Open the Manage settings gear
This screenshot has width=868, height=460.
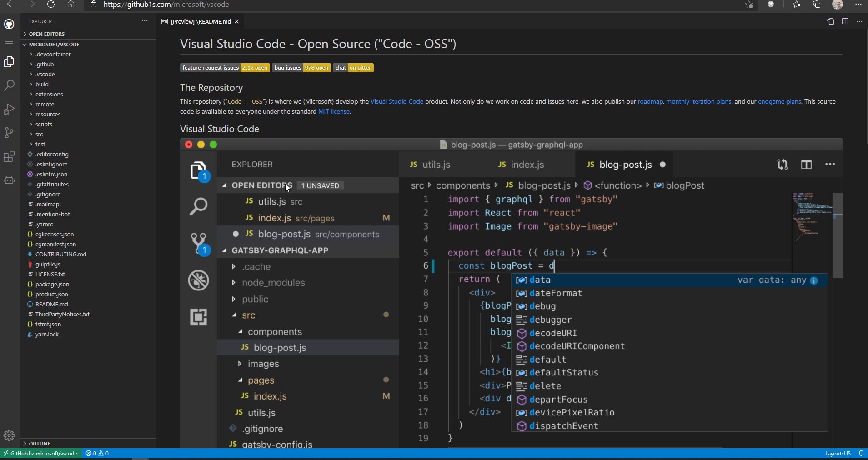tap(9, 435)
